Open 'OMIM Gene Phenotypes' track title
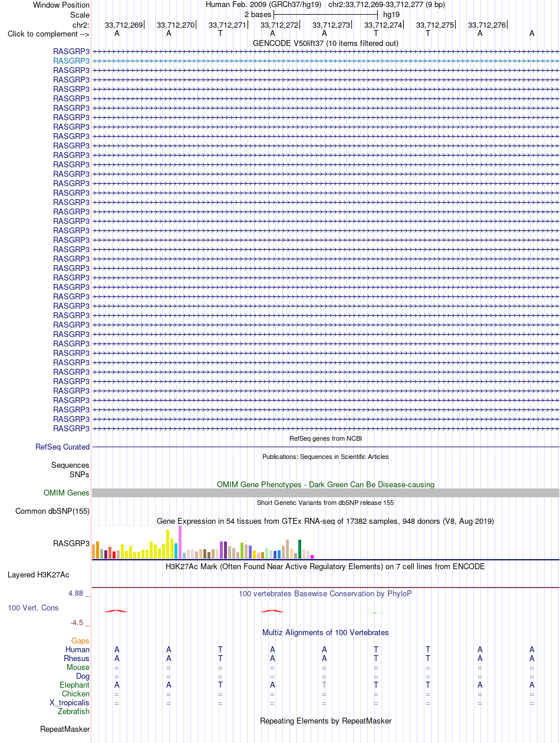The height and width of the screenshot is (743, 560). 325,484
